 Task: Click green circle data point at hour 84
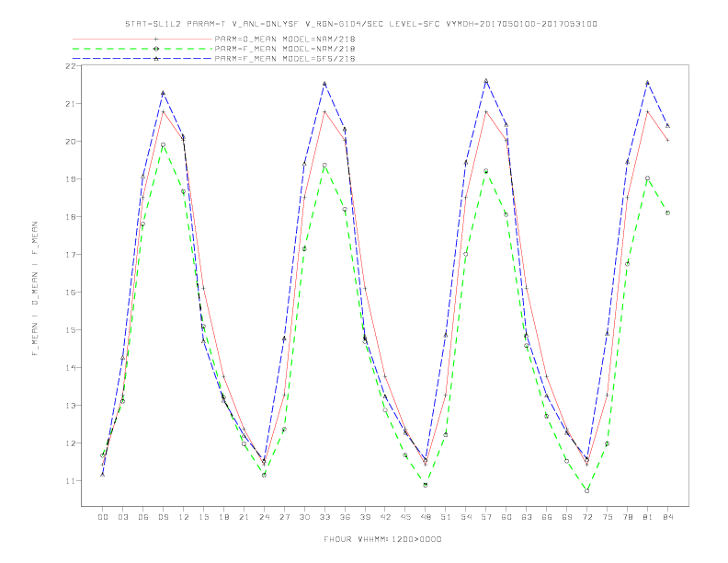pos(667,213)
